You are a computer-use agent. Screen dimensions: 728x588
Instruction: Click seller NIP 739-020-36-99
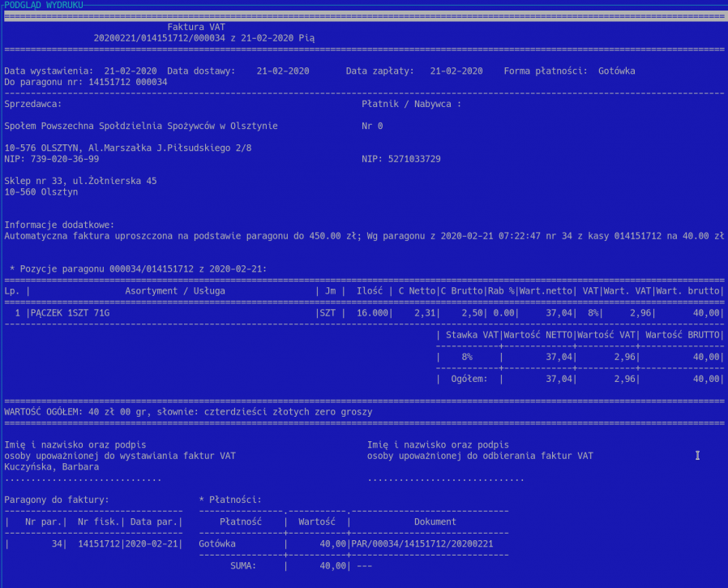(x=52, y=159)
